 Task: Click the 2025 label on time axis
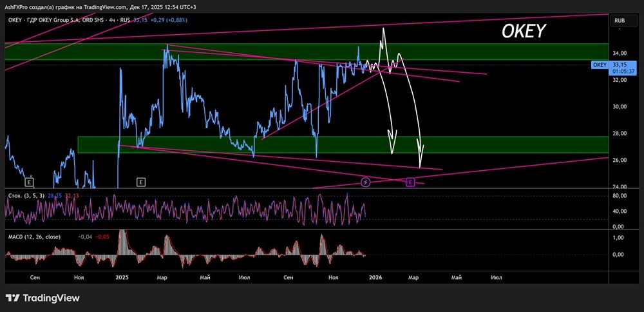122,277
